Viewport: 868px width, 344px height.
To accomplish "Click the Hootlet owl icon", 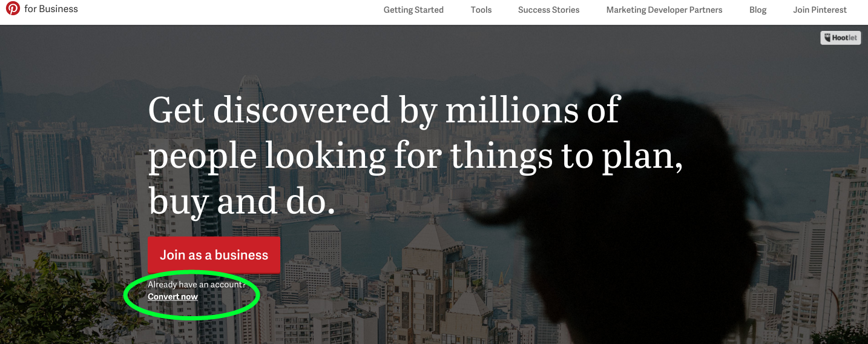I will (x=827, y=38).
